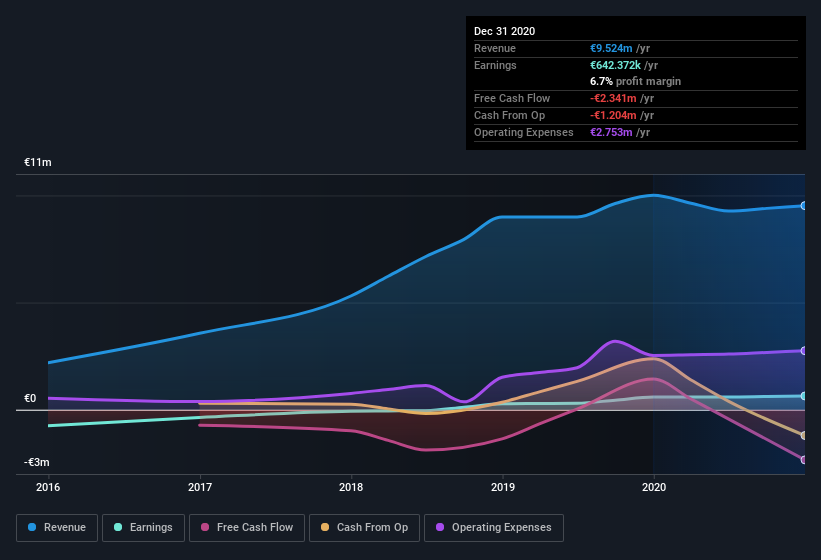Viewport: 821px width, 560px height.
Task: Click the €11m y-axis label
Action: (x=38, y=162)
